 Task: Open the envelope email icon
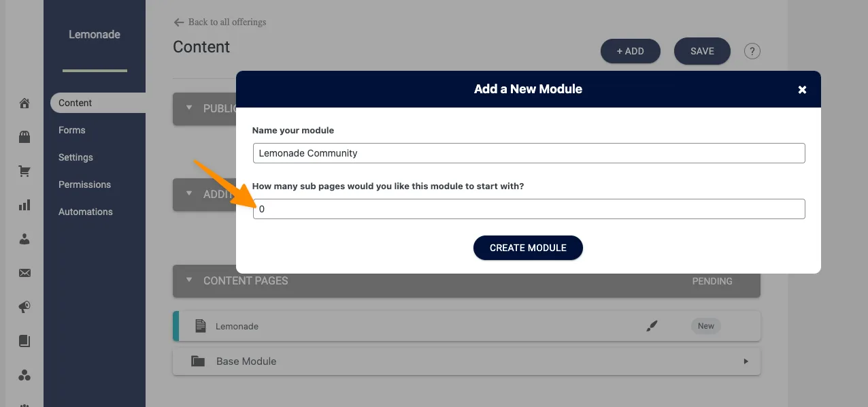[x=24, y=273]
